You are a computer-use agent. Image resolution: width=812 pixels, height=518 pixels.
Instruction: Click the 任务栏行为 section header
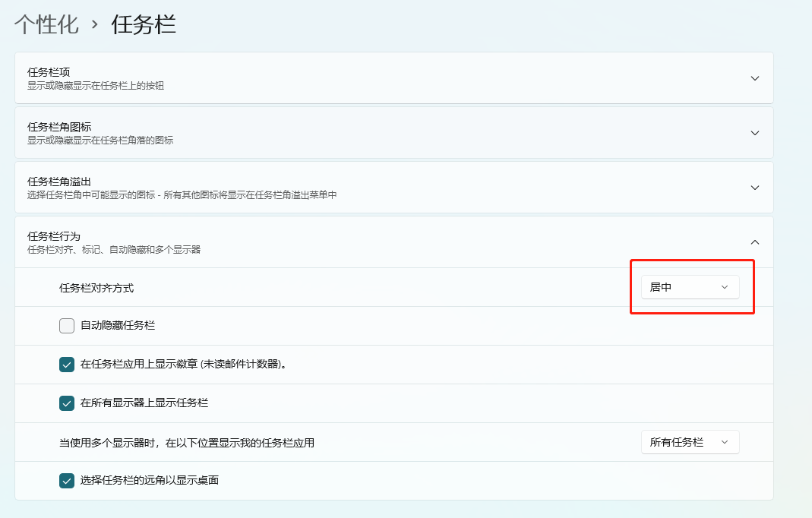[54, 236]
